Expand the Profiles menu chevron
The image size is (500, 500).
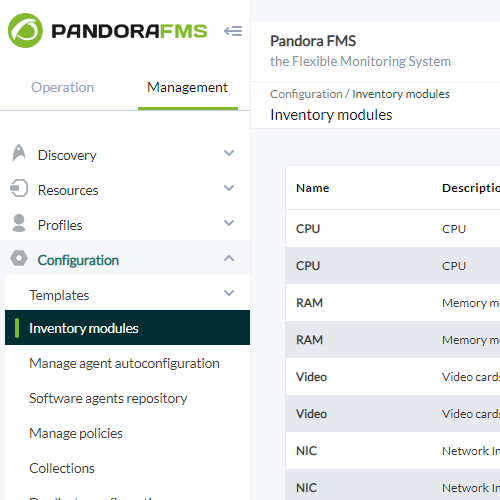[229, 223]
